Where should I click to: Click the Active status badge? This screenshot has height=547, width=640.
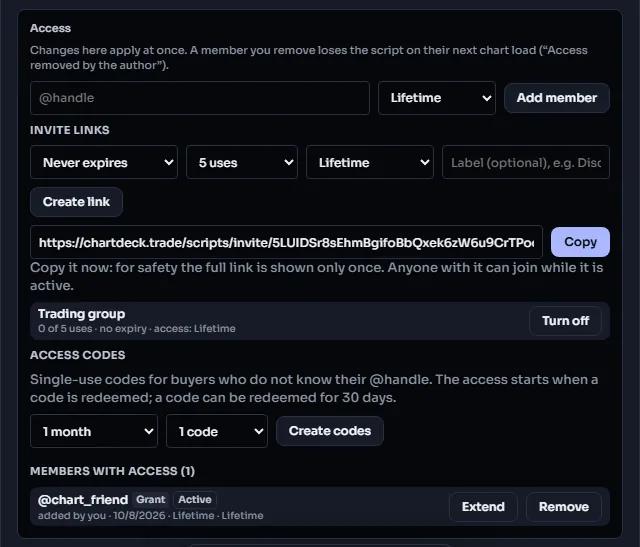pos(195,500)
